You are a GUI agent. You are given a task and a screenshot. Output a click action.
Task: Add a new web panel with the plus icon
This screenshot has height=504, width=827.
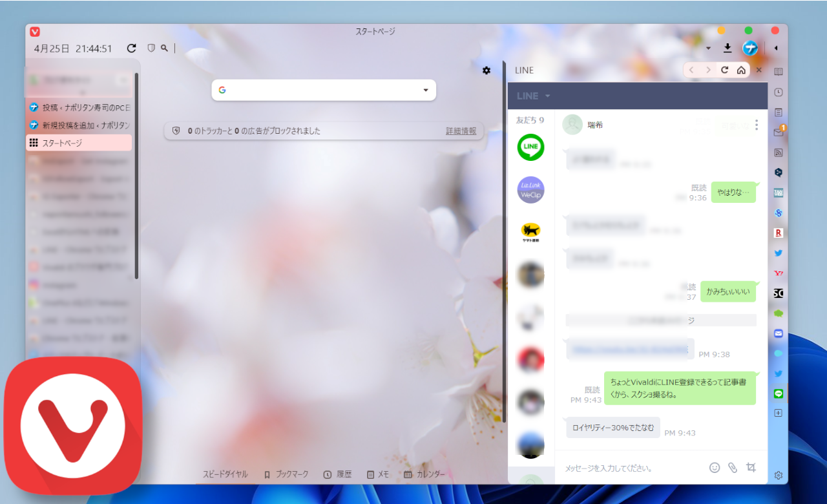779,414
